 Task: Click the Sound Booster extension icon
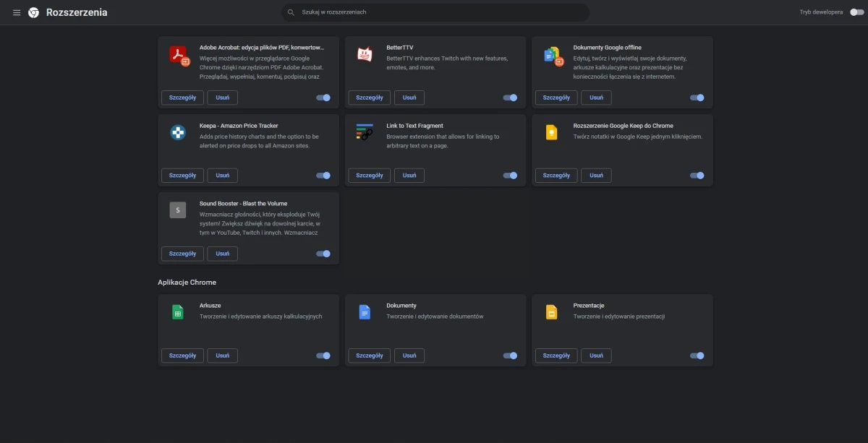point(178,210)
